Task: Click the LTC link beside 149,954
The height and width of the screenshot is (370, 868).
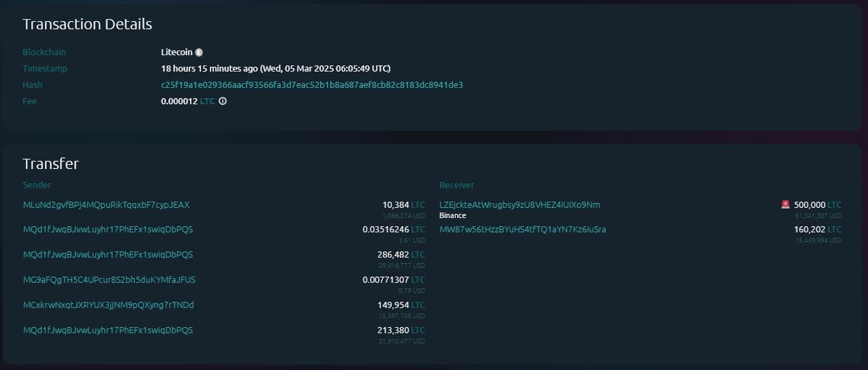Action: [x=418, y=305]
